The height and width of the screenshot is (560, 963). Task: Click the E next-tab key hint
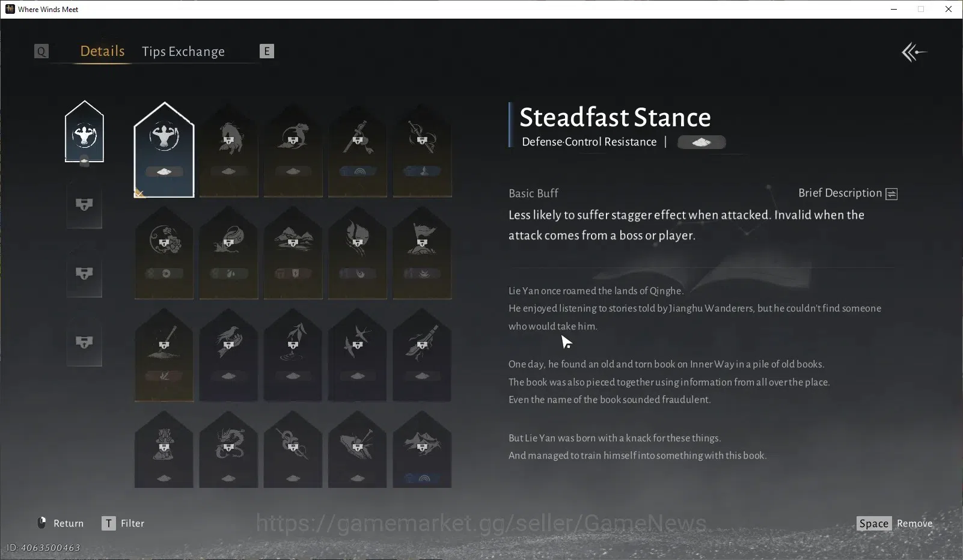click(x=267, y=51)
